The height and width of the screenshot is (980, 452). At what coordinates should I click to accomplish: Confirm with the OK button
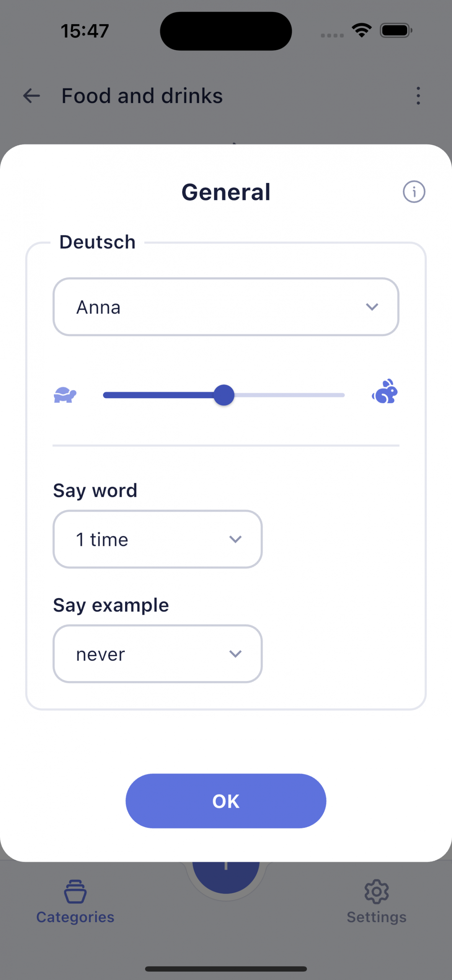click(226, 801)
